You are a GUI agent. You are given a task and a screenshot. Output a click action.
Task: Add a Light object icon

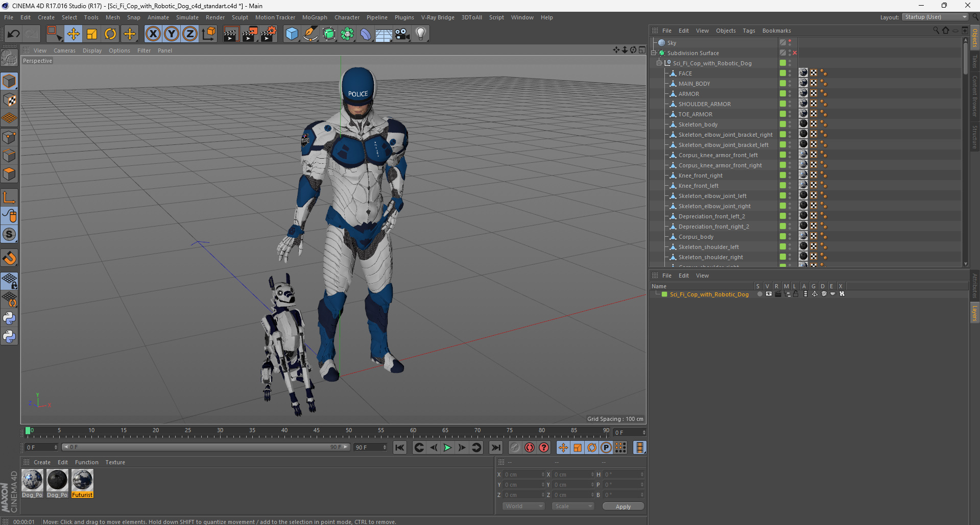coord(421,34)
